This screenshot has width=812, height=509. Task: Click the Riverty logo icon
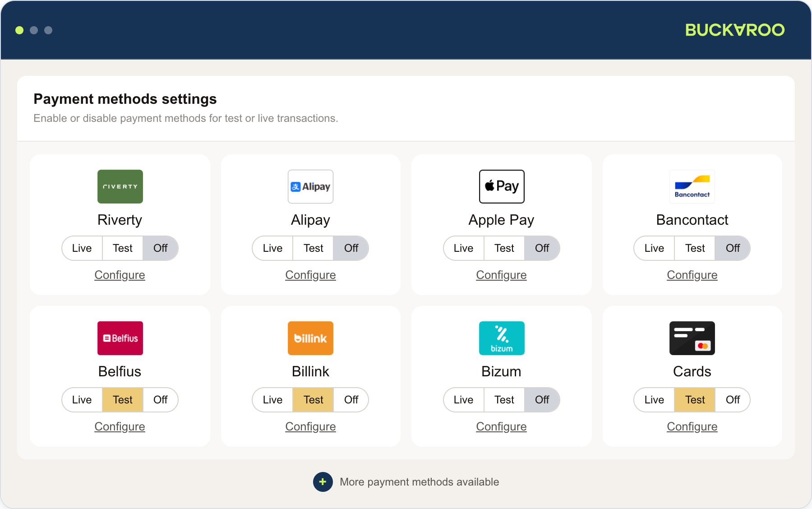tap(120, 186)
